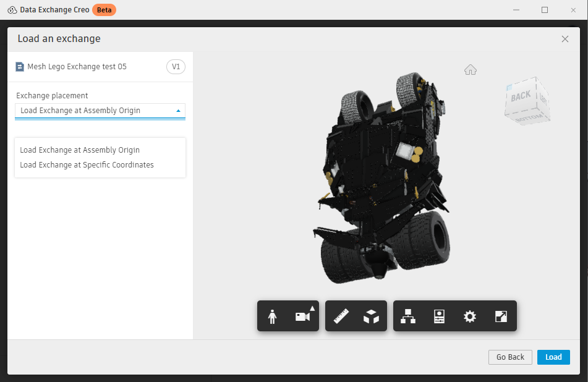This screenshot has width=588, height=382.
Task: Activate the first person walk tool
Action: pos(273,316)
